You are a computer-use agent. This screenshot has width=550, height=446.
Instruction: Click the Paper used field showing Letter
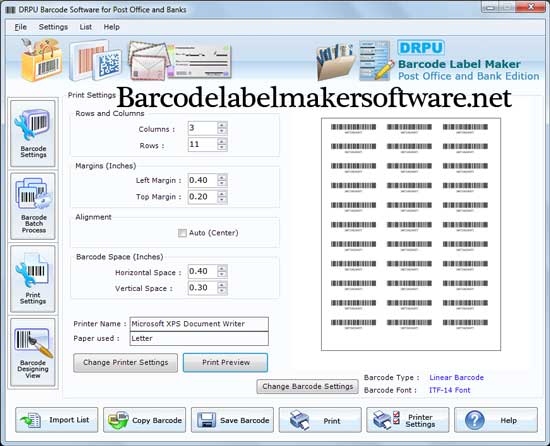click(199, 339)
